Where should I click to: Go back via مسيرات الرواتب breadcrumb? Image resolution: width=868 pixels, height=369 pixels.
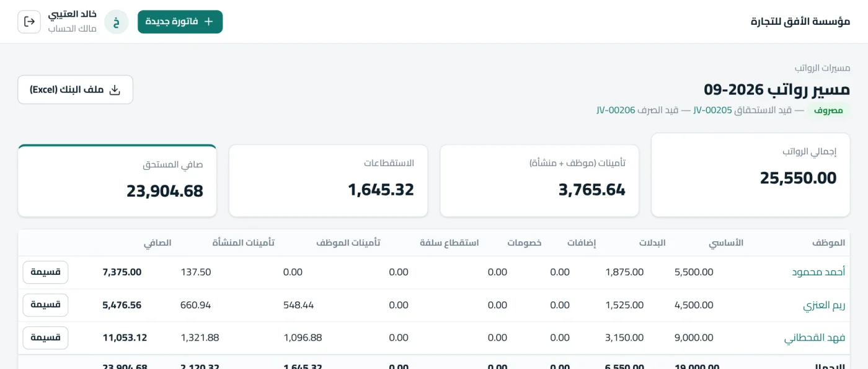point(822,68)
